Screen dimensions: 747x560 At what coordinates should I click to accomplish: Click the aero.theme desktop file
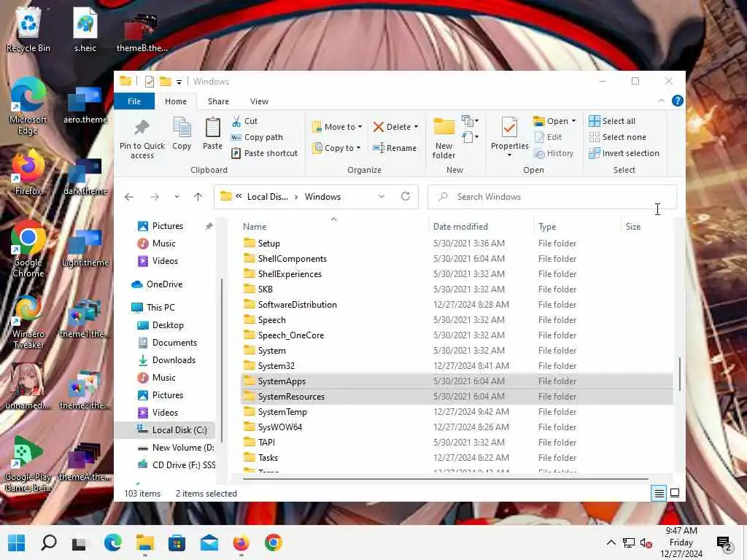85,106
